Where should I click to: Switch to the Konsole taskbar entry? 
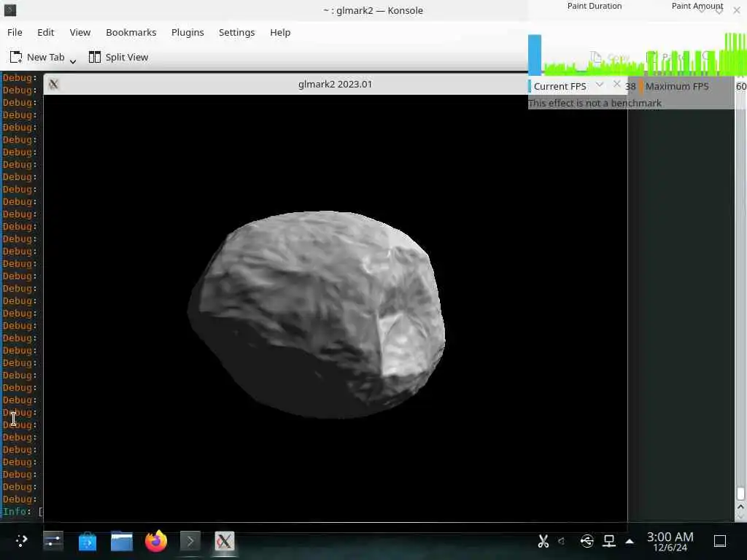[190, 541]
